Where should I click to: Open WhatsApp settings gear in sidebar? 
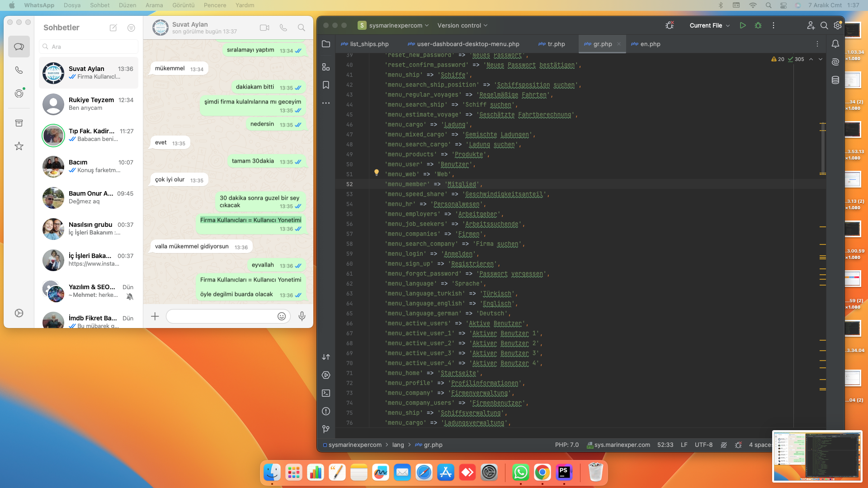pyautogui.click(x=19, y=313)
